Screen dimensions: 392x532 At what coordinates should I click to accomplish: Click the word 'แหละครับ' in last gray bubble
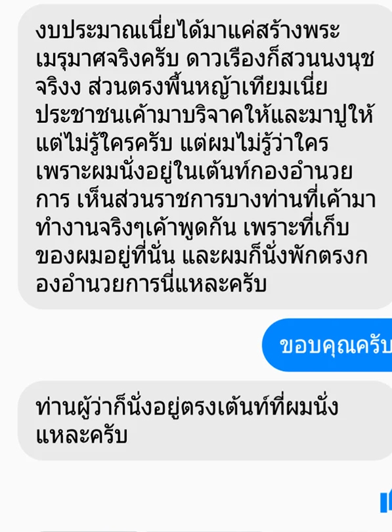click(x=81, y=435)
